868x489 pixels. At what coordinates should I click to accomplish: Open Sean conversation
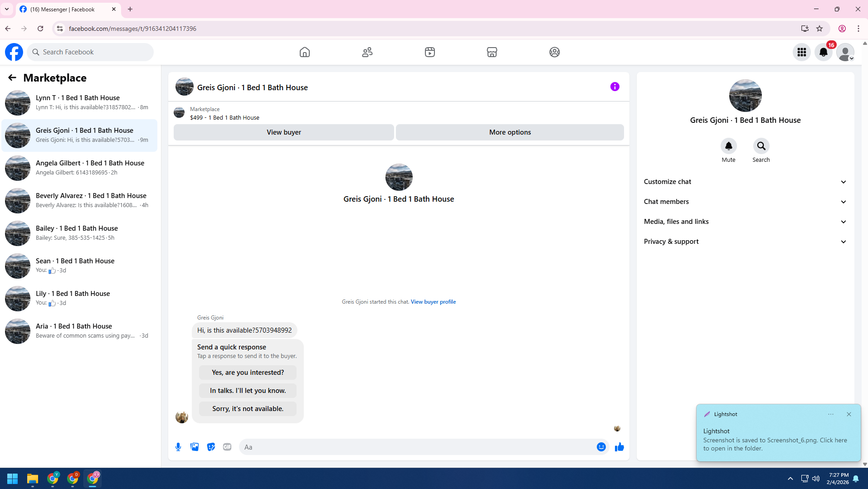coord(79,266)
